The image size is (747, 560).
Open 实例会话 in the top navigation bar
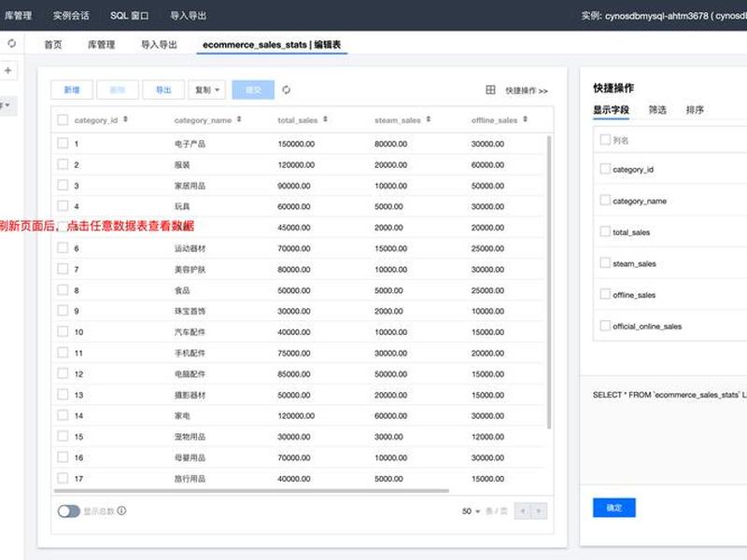pos(71,15)
